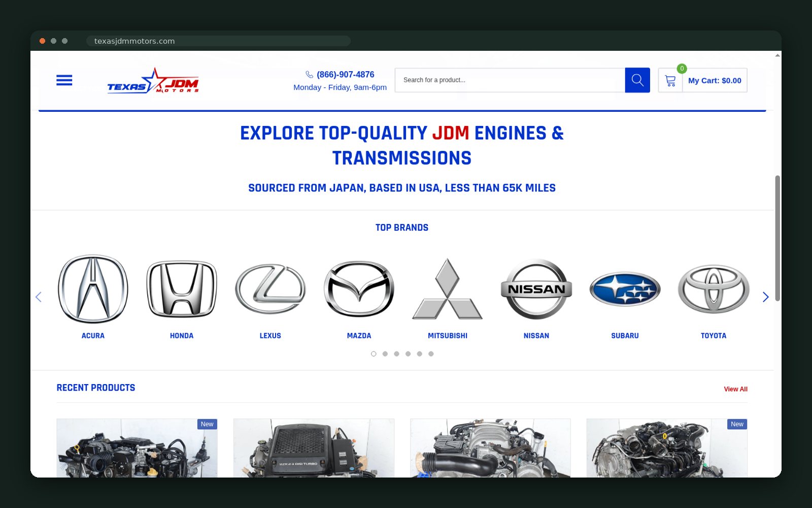Screen dimensions: 812x508
Task: Click View All recent products
Action: [735, 389]
